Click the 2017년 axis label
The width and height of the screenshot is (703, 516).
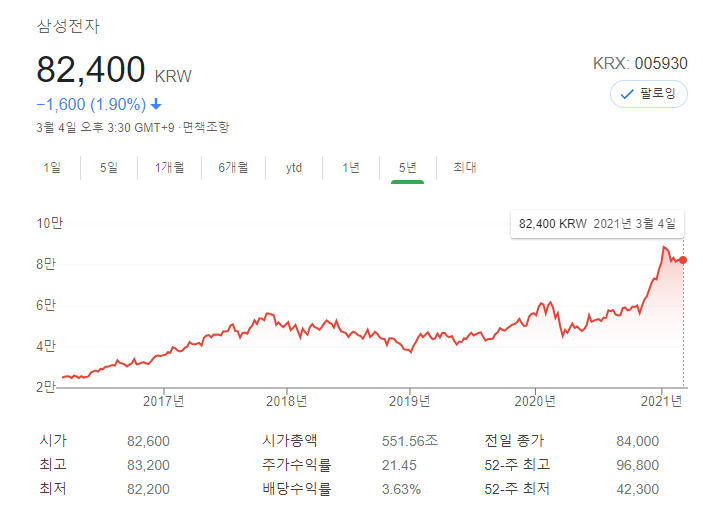point(164,401)
